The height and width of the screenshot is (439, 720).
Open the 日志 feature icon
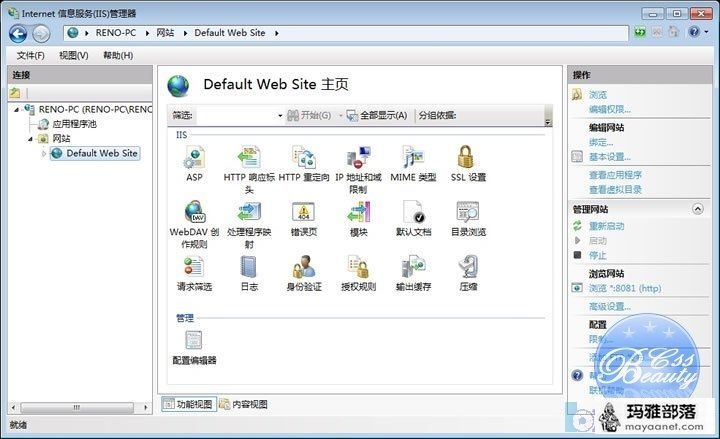point(248,268)
